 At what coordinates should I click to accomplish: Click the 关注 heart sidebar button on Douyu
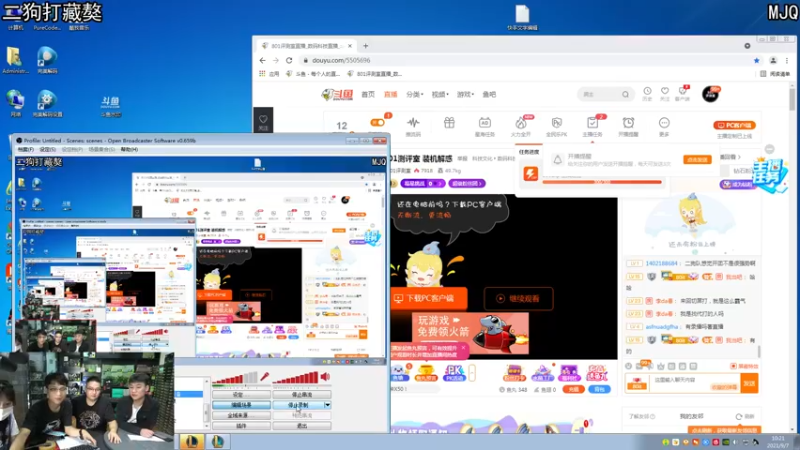point(263,122)
